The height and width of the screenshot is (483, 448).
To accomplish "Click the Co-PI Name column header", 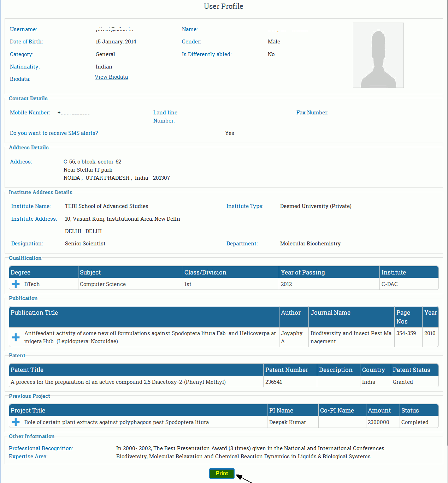I will 337,411.
